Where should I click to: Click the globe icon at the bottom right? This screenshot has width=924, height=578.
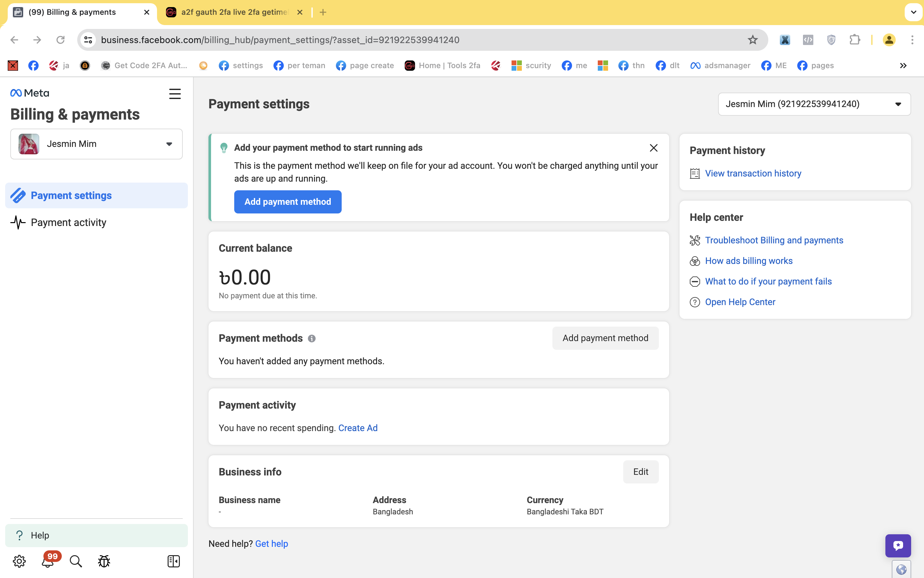[901, 570]
